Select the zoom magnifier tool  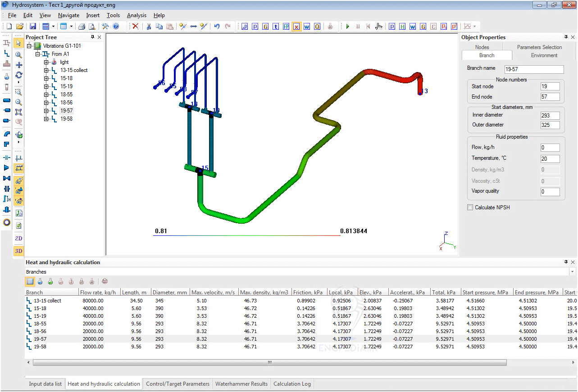point(18,55)
